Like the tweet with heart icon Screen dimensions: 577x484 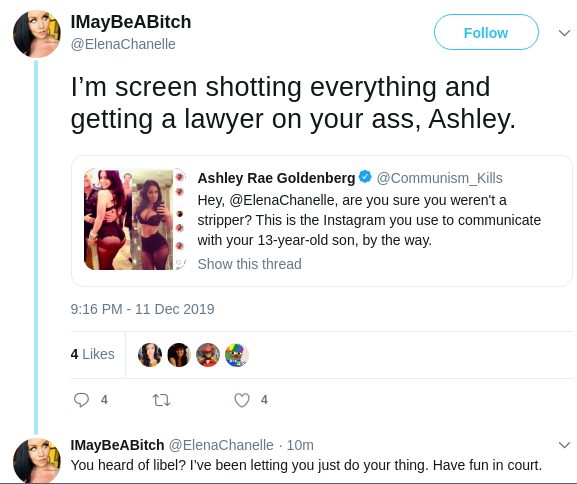click(242, 400)
